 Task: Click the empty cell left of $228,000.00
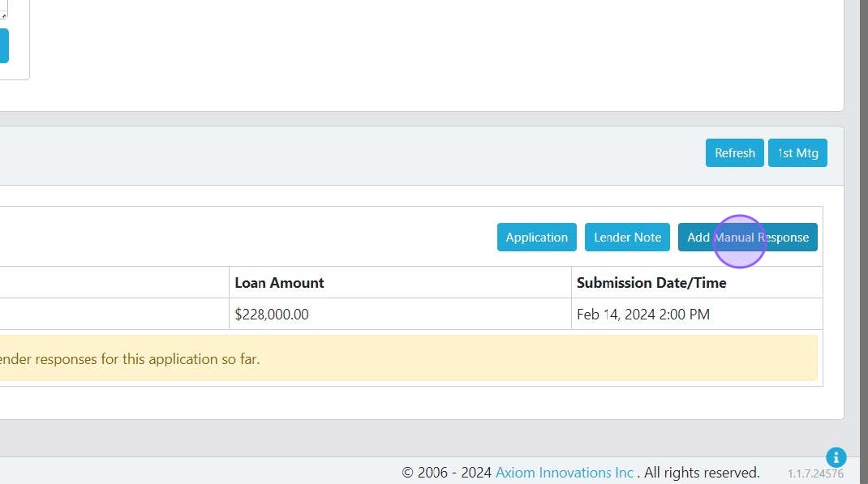click(x=114, y=315)
